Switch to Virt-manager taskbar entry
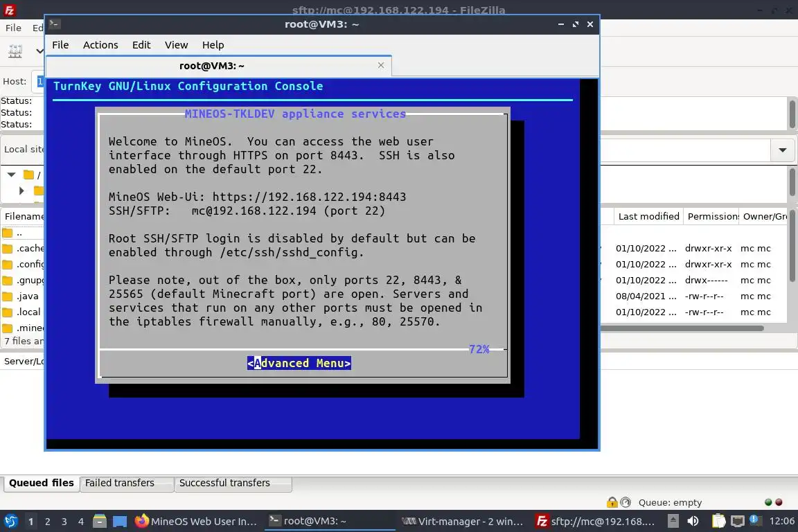This screenshot has width=798, height=532. tap(462, 521)
